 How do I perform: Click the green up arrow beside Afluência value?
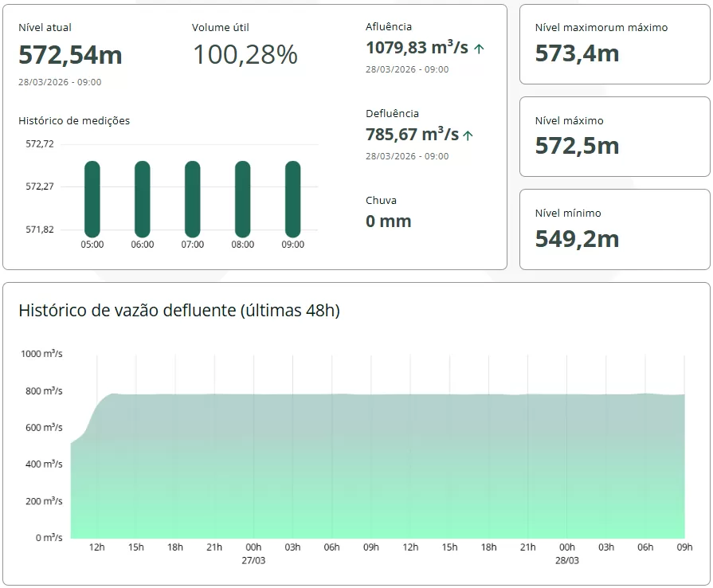tap(479, 49)
